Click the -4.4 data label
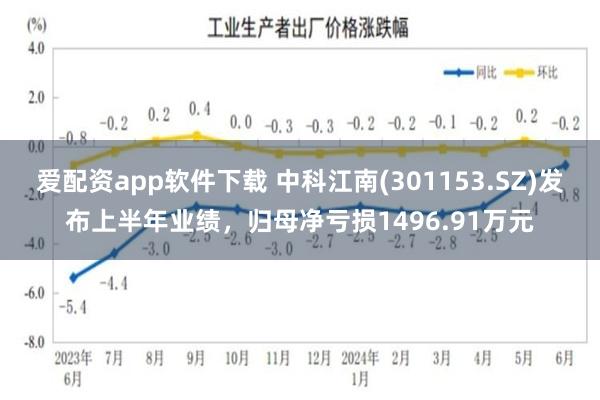 pos(114,284)
